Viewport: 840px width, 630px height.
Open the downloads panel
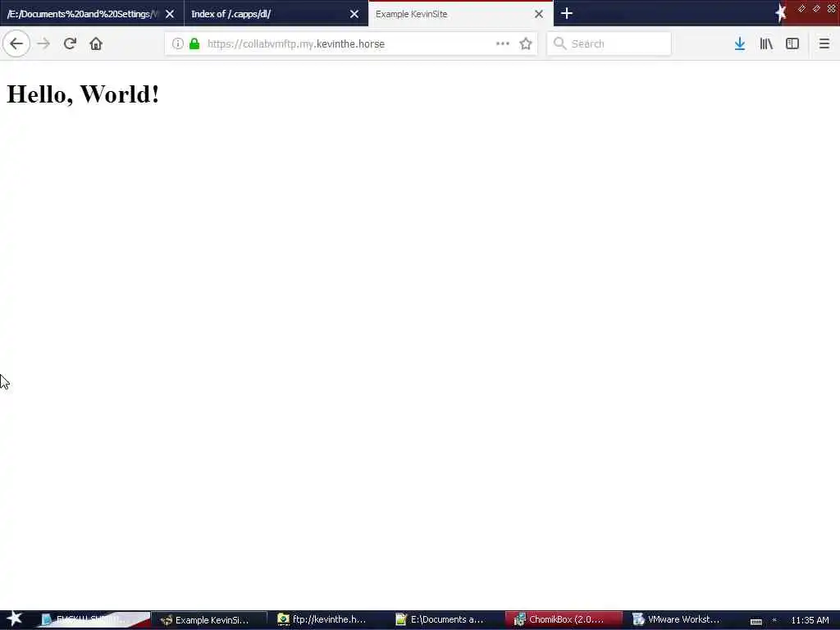tap(740, 44)
